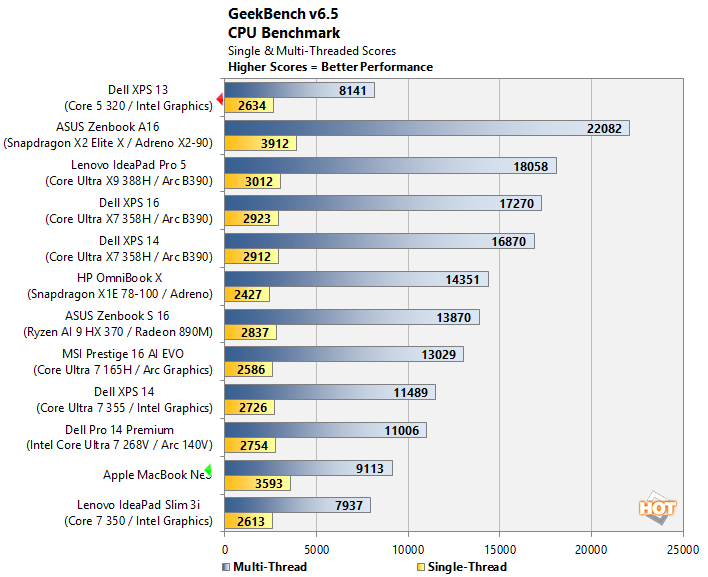Click the 3012 score value
The width and height of the screenshot is (708, 577).
(x=259, y=181)
